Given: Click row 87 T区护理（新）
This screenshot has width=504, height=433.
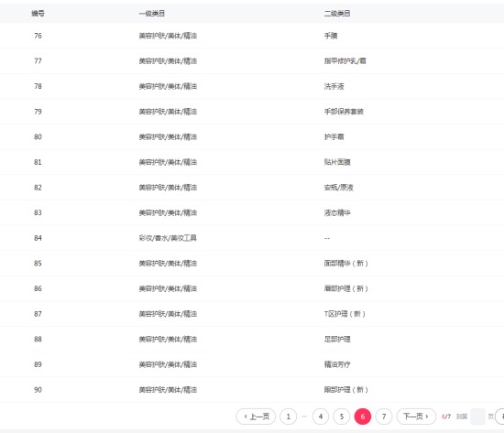Looking at the screenshot, I should coord(252,314).
